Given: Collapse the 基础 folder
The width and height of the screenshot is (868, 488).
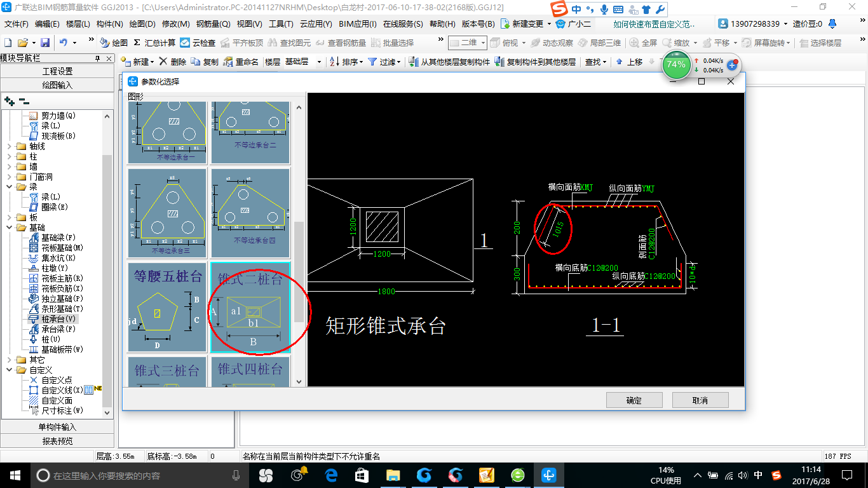Looking at the screenshot, I should click(10, 227).
